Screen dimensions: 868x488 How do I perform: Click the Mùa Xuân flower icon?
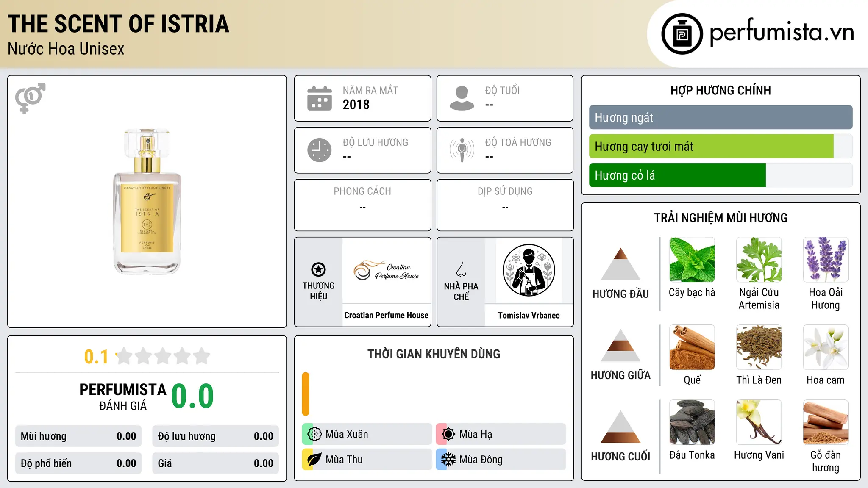tap(314, 434)
